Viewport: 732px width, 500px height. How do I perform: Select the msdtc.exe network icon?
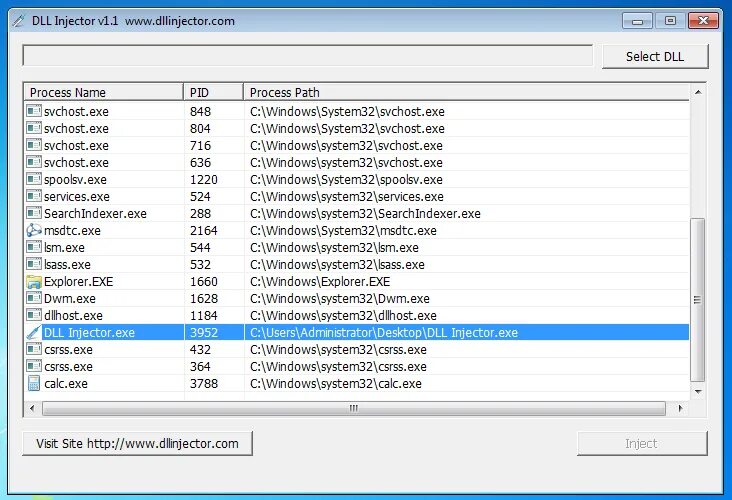[34, 230]
